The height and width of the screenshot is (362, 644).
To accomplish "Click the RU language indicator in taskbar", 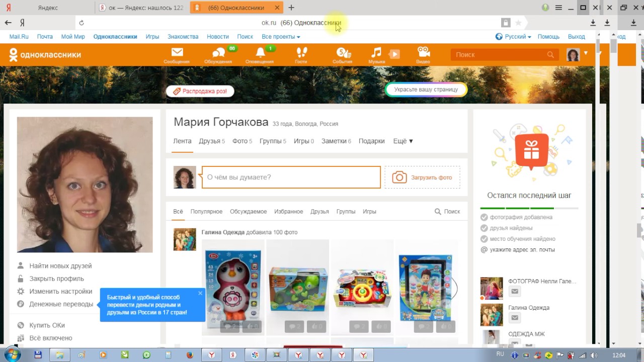I will (500, 354).
